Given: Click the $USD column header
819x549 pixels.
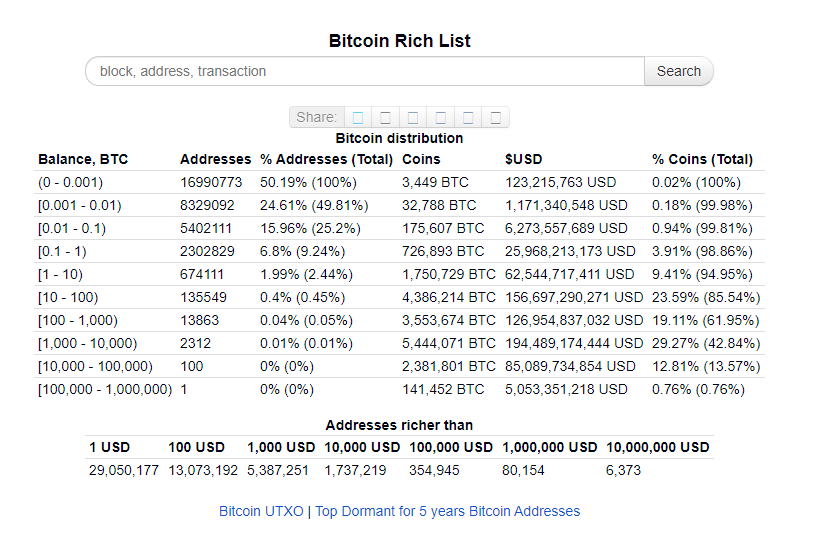Looking at the screenshot, I should tap(523, 159).
